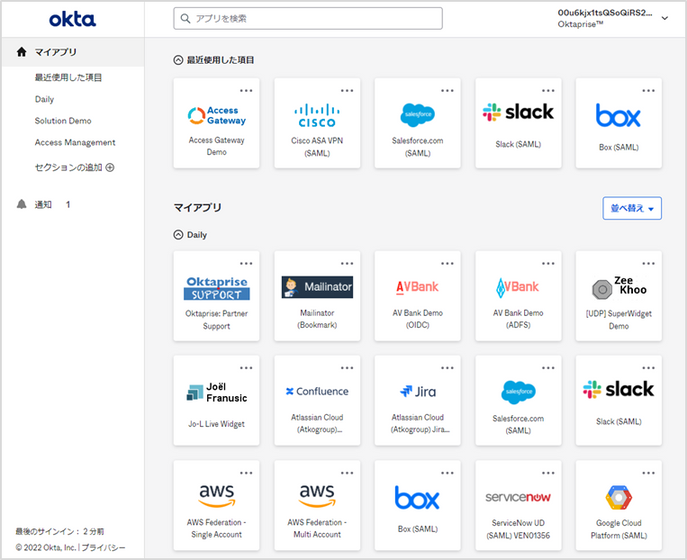The width and height of the screenshot is (687, 560).
Task: Open Slack (SAML) in recently used section
Action: (x=518, y=123)
